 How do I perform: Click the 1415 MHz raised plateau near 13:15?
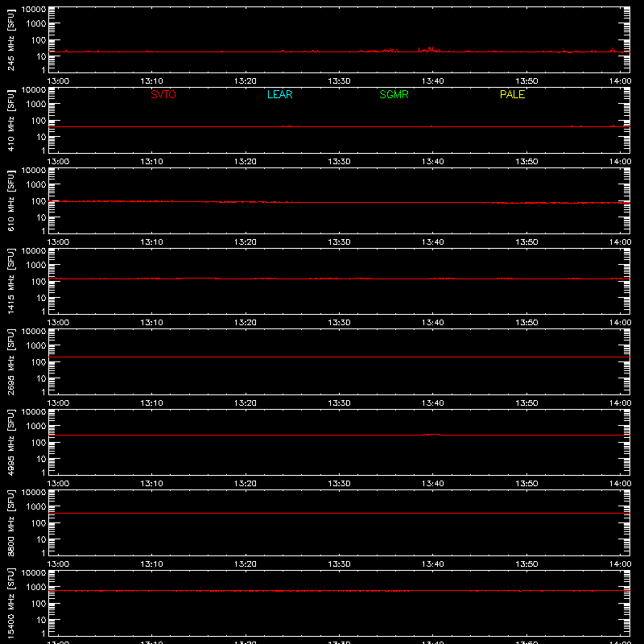197,279
